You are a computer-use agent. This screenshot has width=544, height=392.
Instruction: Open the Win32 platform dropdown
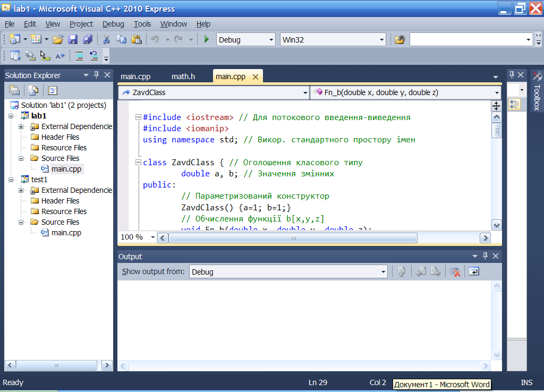[x=381, y=39]
